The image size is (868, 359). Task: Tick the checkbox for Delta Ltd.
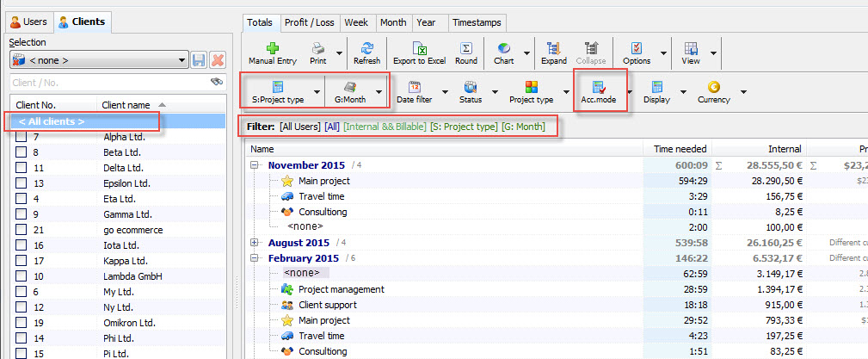pyautogui.click(x=21, y=168)
